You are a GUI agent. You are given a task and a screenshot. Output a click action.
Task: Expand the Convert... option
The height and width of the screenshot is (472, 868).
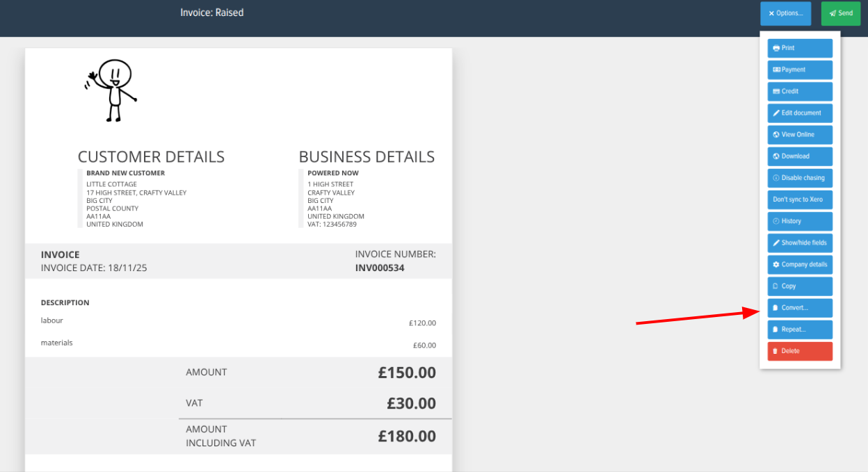(800, 308)
